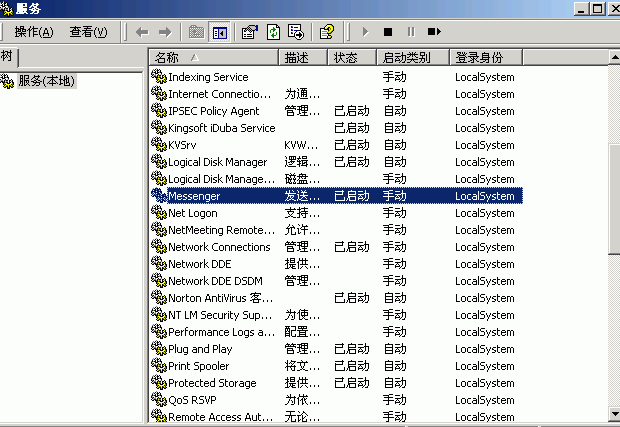
Task: Click the Indexing Service gear icon
Action: coord(159,76)
